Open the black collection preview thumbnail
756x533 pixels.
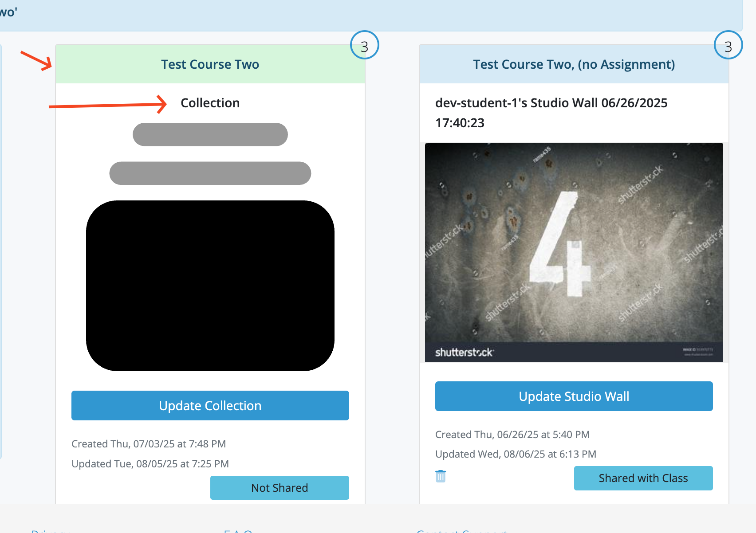pyautogui.click(x=210, y=286)
